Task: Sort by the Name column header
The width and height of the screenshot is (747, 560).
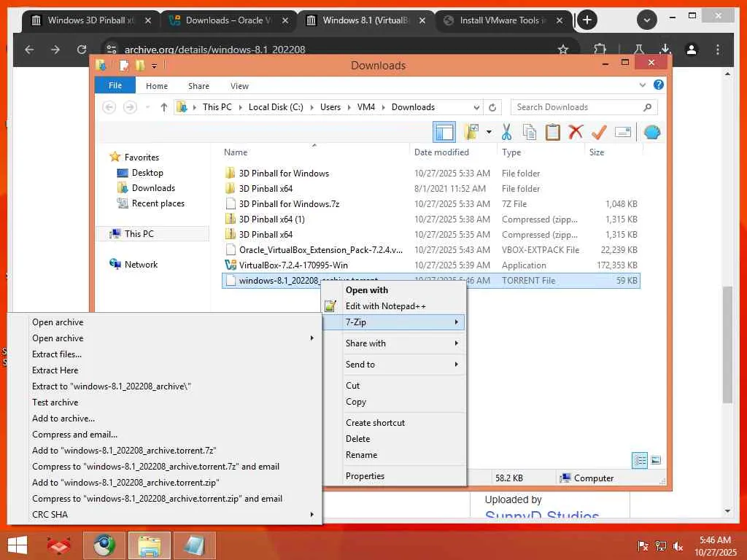Action: [x=236, y=152]
